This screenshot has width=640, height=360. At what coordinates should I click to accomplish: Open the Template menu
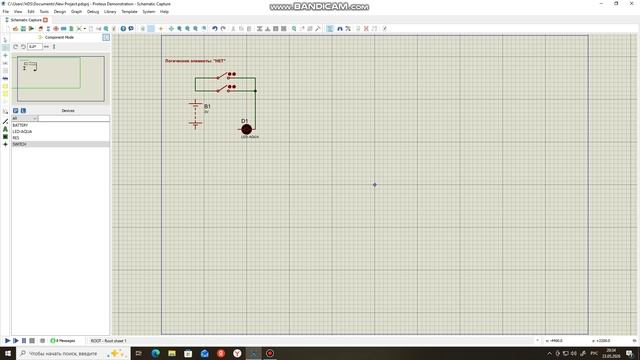(129, 11)
